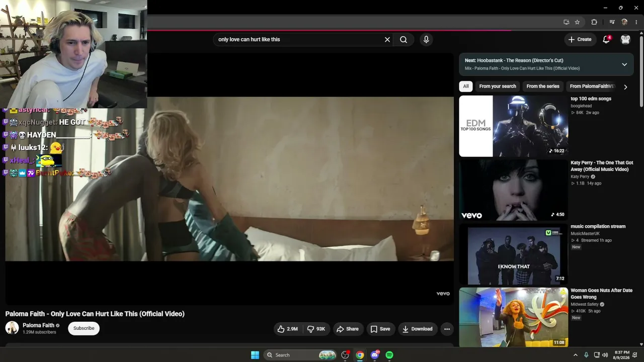Open more actions ellipsis below video
This screenshot has height=362, width=644.
click(x=447, y=329)
